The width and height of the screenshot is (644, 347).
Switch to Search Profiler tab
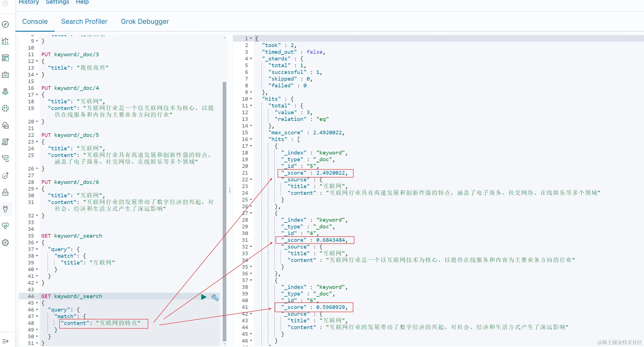pyautogui.click(x=84, y=22)
